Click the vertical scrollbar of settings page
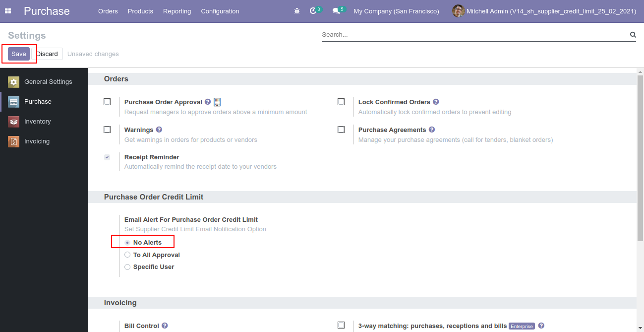The width and height of the screenshot is (644, 332). [x=640, y=158]
